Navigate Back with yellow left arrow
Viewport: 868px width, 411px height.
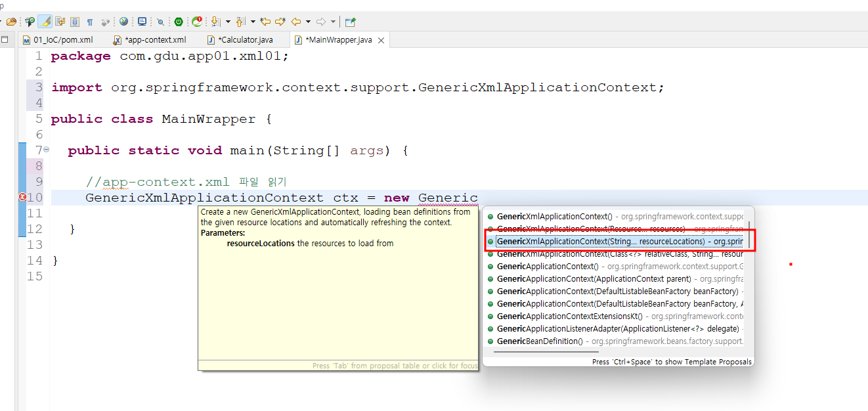296,22
